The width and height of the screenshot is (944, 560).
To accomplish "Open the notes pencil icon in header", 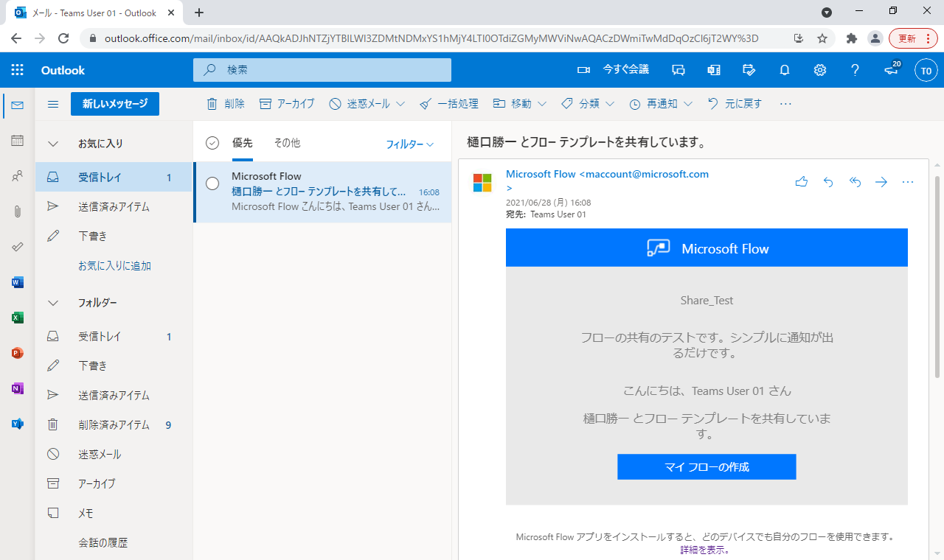I will [749, 70].
